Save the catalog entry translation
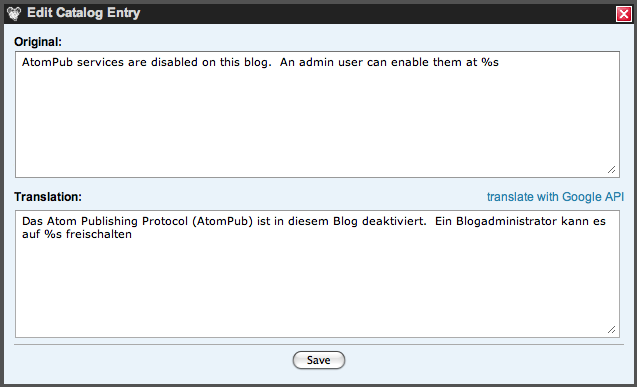Image resolution: width=637 pixels, height=387 pixels. [318, 360]
